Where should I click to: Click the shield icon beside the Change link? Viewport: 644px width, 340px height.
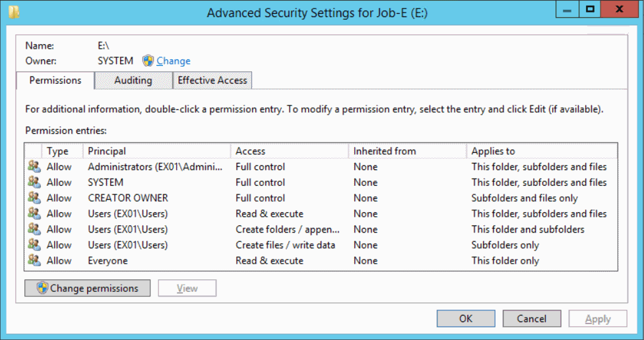tap(148, 61)
